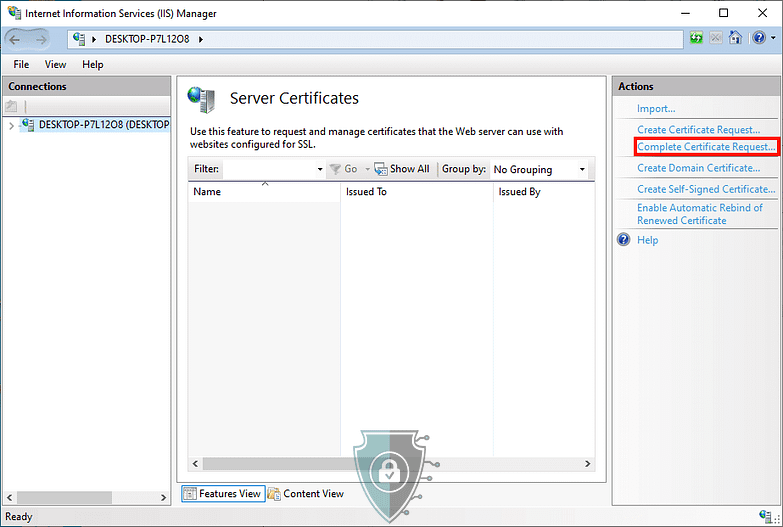
Task: Click the blue Help question-mark icon
Action: click(624, 240)
